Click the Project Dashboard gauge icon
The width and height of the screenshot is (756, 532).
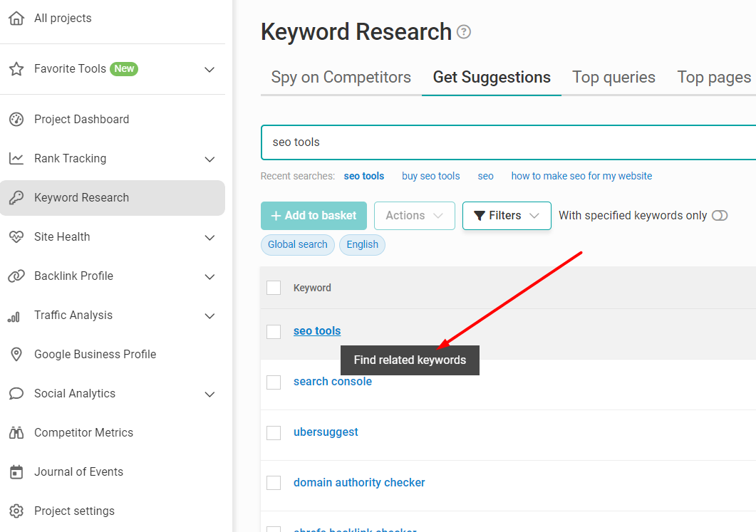pos(16,120)
